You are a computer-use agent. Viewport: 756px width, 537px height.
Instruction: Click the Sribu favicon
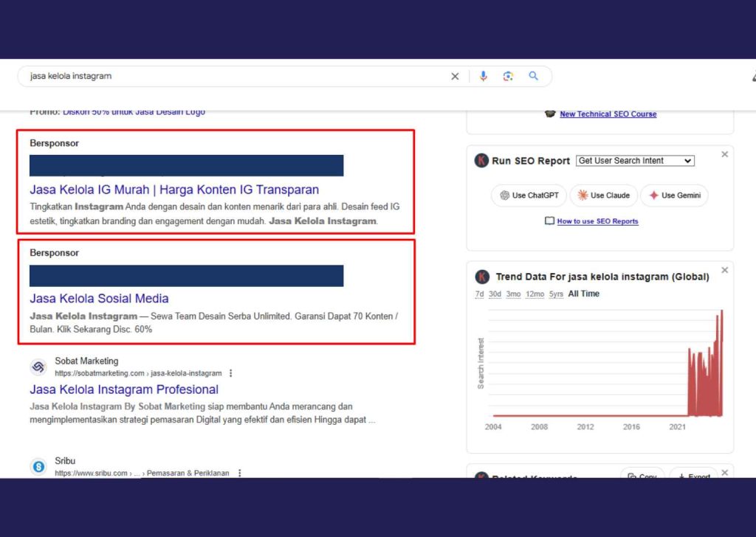coord(38,466)
